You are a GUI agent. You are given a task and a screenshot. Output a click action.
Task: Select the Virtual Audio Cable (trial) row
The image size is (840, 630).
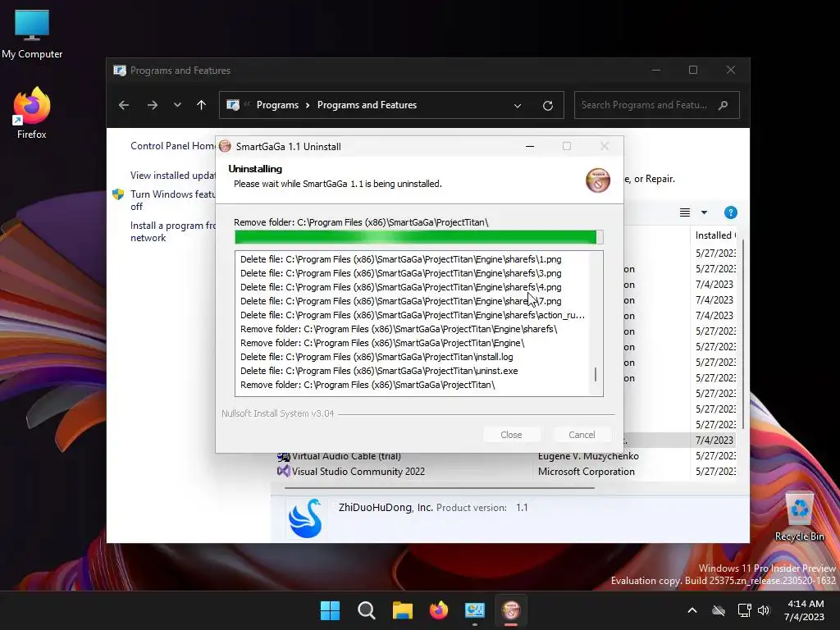[x=506, y=456]
